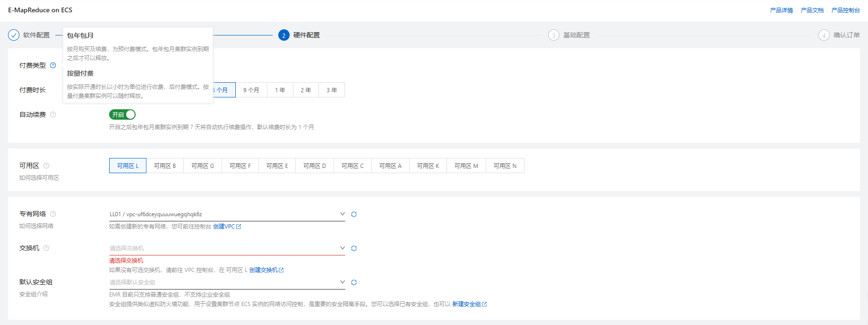Expand the 请选择交换机 dropdown
This screenshot has width=868, height=325.
tap(227, 248)
